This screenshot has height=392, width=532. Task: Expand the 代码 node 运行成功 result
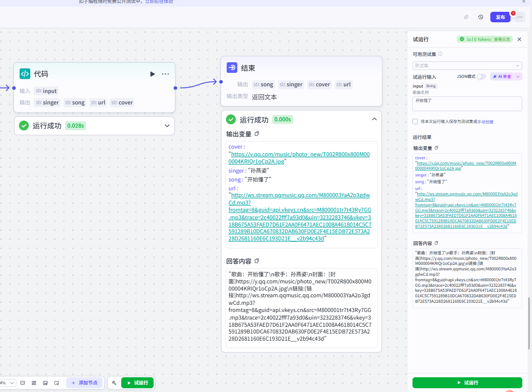pyautogui.click(x=167, y=125)
